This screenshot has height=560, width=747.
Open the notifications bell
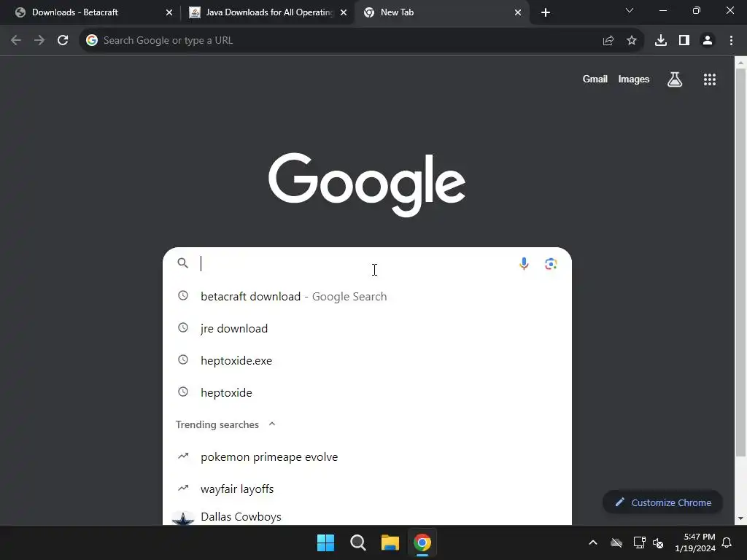[727, 542]
